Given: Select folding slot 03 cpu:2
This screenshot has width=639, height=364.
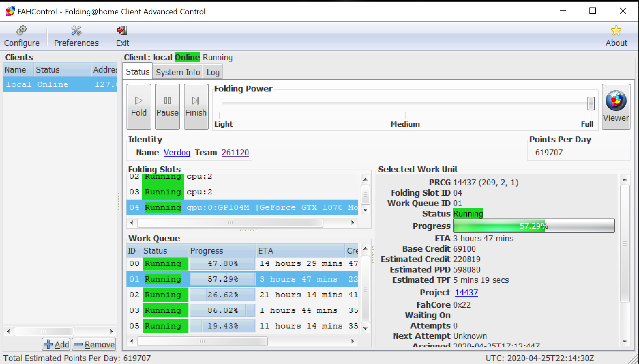Looking at the screenshot, I should [242, 192].
